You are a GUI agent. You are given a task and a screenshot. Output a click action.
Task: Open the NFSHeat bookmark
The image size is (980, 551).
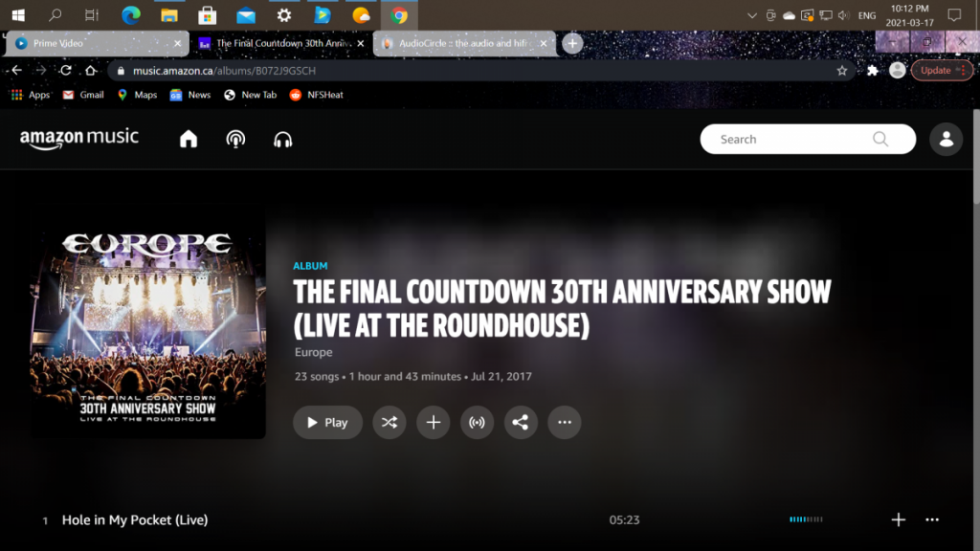[316, 95]
